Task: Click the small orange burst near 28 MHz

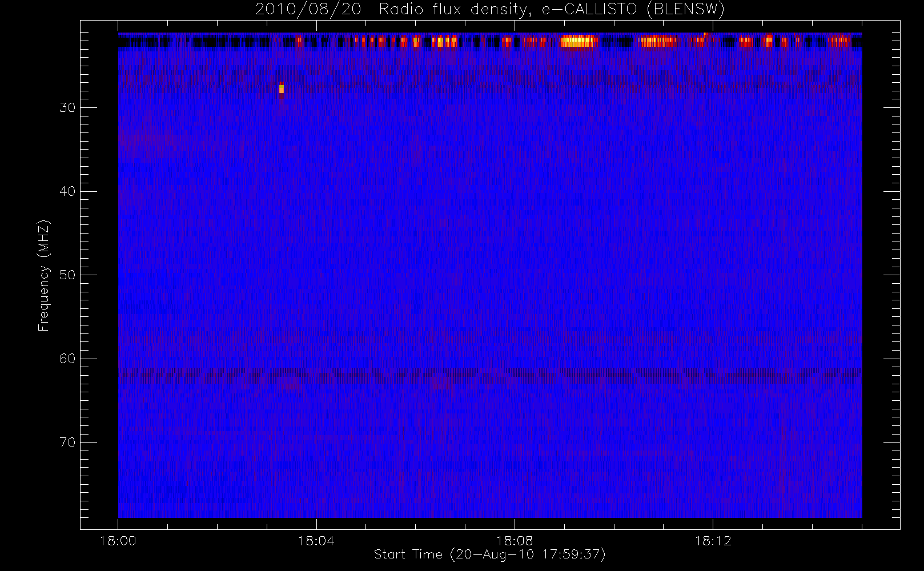Action: (282, 89)
